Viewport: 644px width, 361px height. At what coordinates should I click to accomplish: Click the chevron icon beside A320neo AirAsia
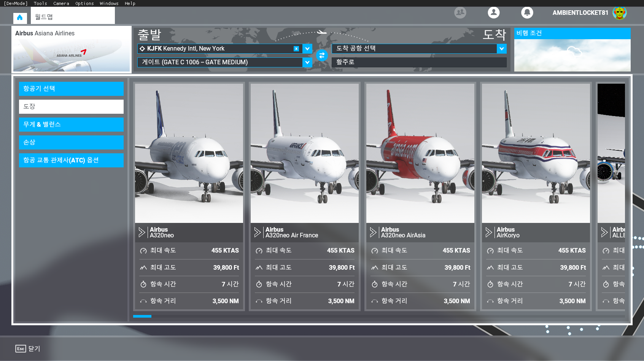[x=373, y=232]
